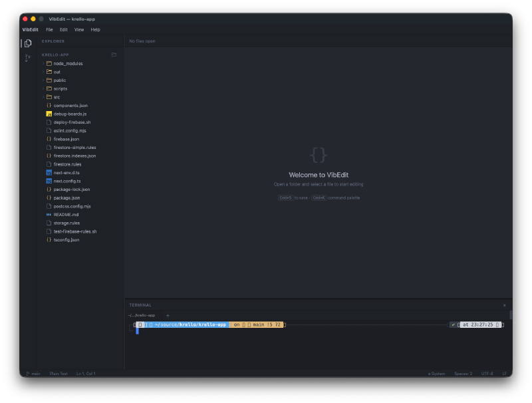The width and height of the screenshot is (532, 403).
Task: Open the Explorer files icon in activity bar
Action: pos(28,43)
